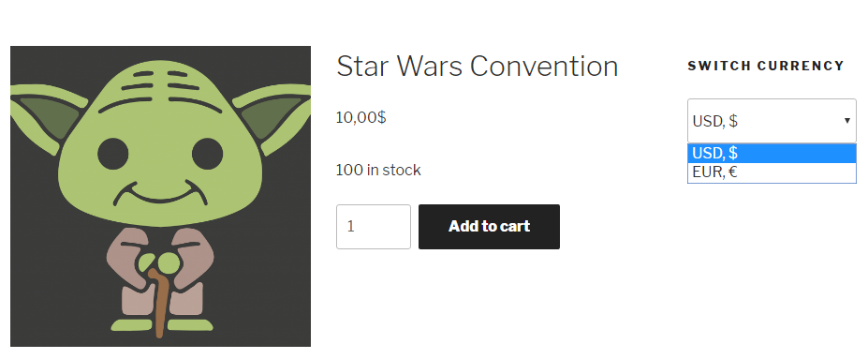Open the Yoda product image
Image resolution: width=868 pixels, height=359 pixels.
pos(160,196)
